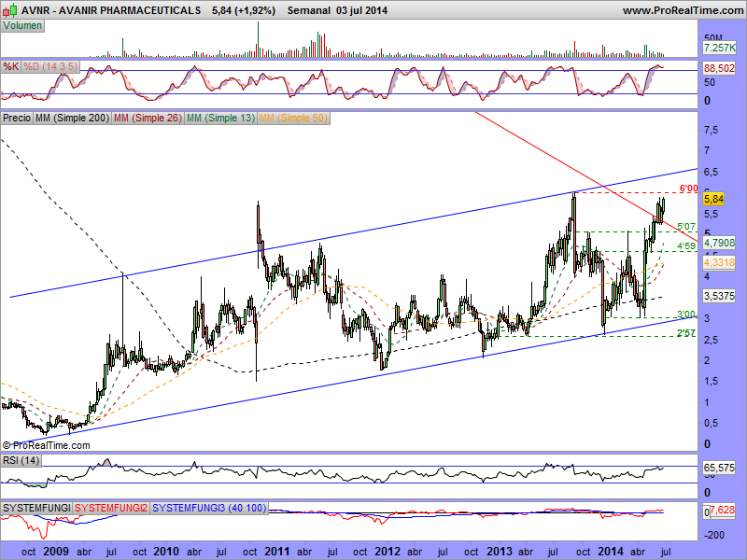Click the 2009 year on time axis
747x560 pixels.
coord(56,552)
